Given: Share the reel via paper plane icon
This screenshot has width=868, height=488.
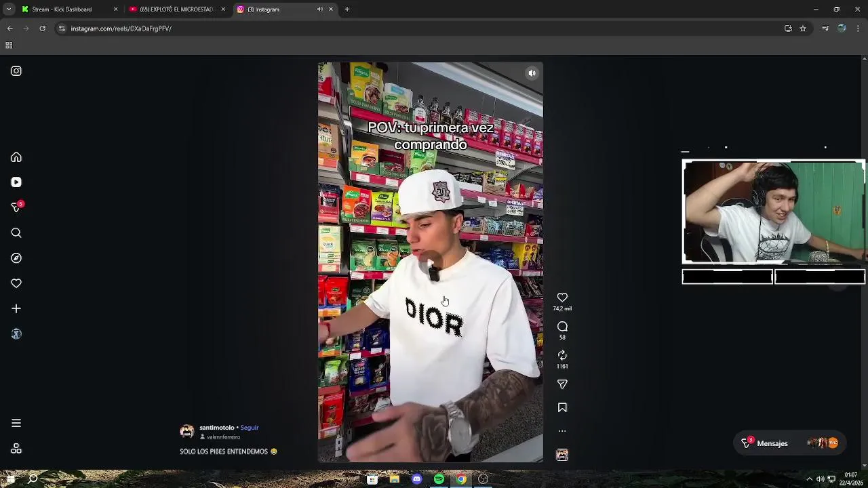Looking at the screenshot, I should tap(562, 384).
